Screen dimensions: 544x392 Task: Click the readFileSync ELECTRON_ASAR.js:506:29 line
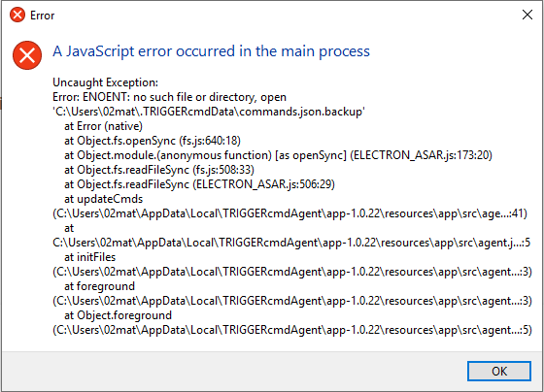[199, 184]
